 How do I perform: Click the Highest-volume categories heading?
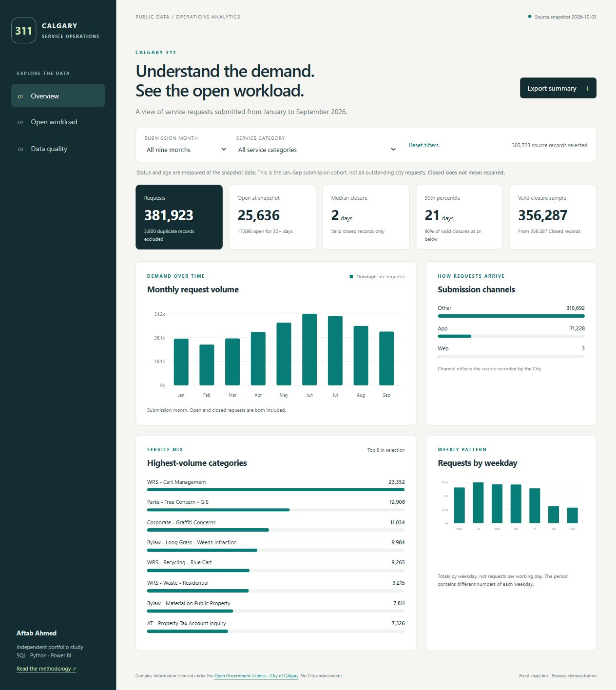tap(197, 463)
